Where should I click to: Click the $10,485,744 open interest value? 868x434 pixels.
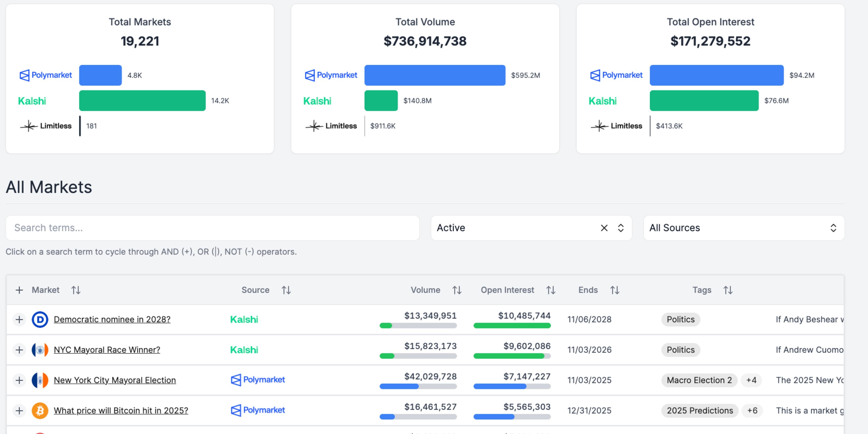[524, 316]
